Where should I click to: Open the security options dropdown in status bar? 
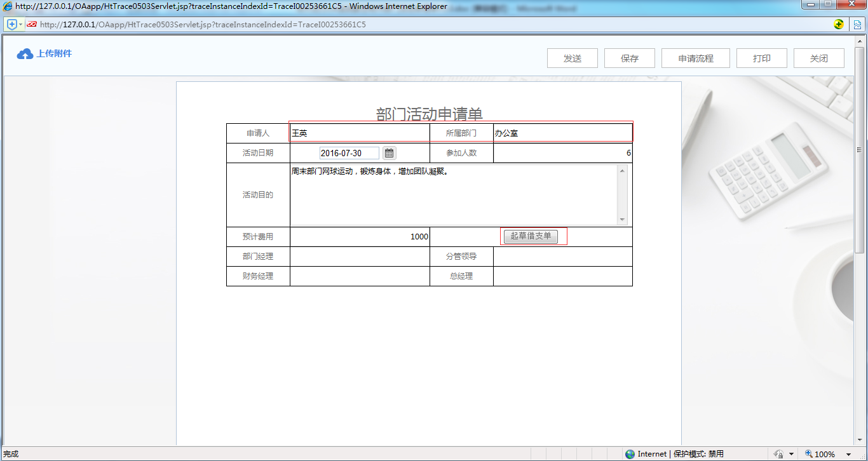[792, 454]
